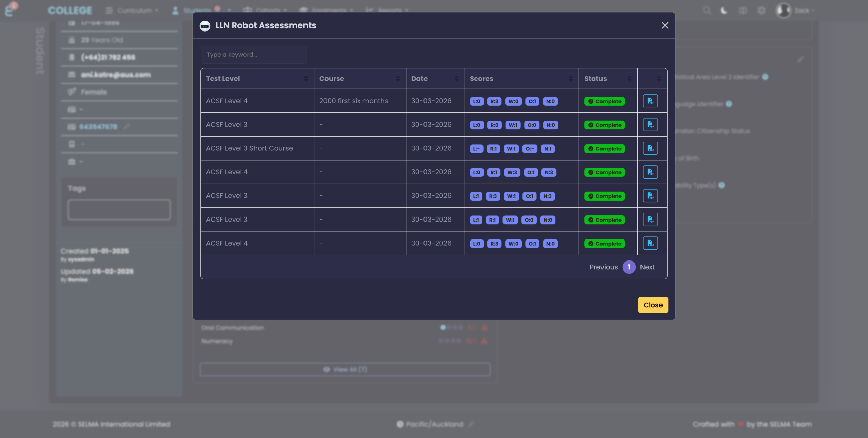Open search using the magnifier icon

707,10
